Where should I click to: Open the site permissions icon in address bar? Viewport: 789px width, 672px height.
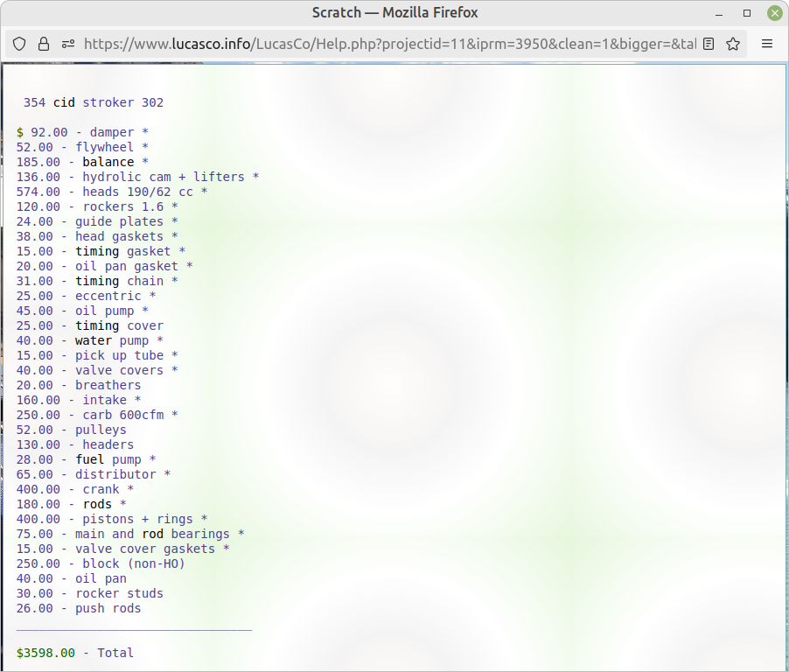click(67, 44)
